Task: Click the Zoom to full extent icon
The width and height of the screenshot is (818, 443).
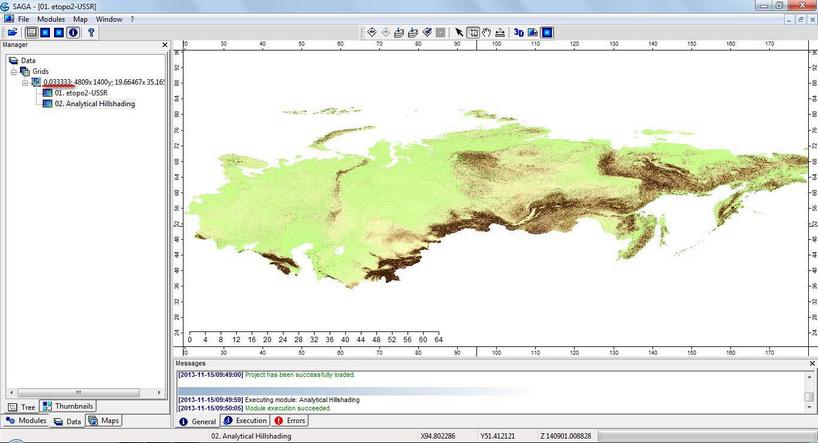Action: click(372, 32)
